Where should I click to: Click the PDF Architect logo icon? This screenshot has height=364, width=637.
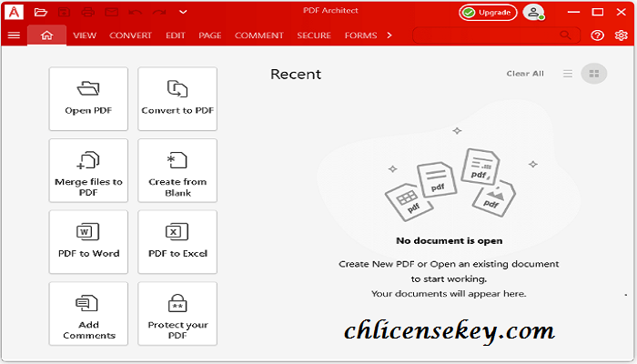[14, 12]
